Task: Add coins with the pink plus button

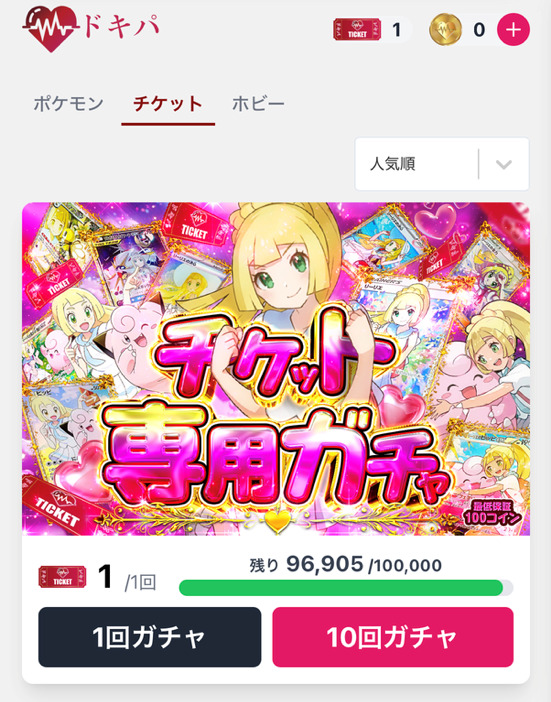Action: tap(513, 30)
